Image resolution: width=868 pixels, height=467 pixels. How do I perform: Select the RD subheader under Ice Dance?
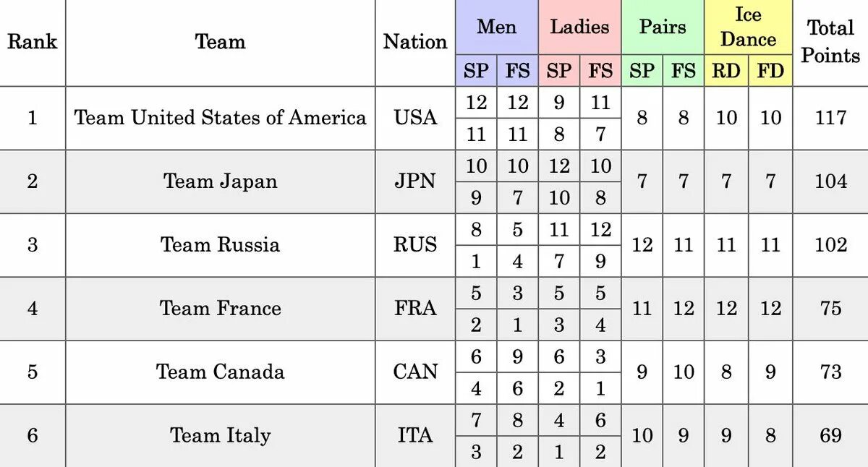(726, 71)
